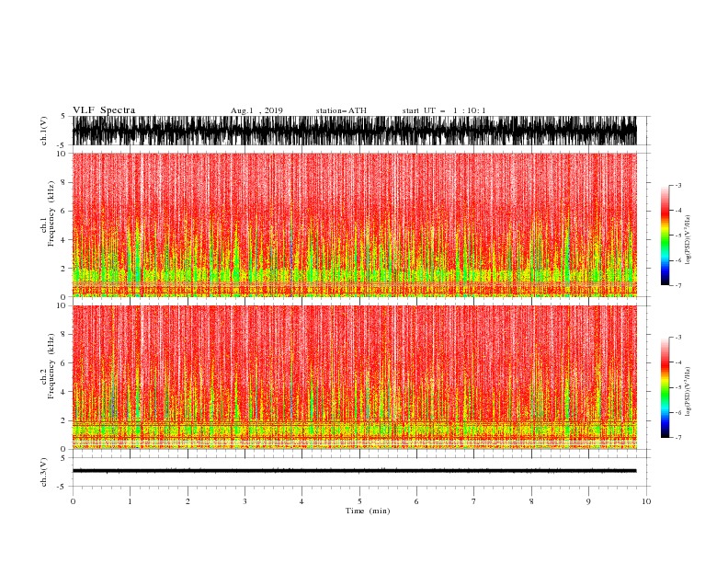Click the "5" tick on the time axis
This screenshot has height=563, width=728.
point(359,501)
